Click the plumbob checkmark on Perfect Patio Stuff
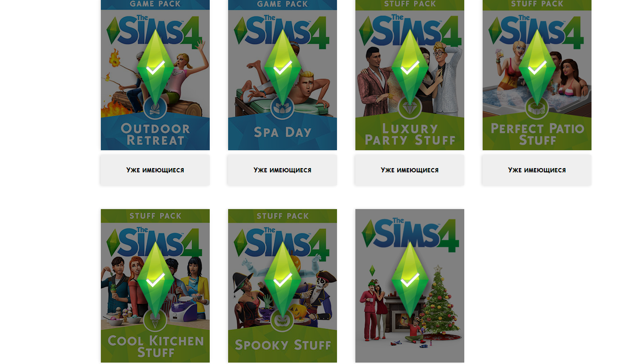 coord(537,68)
